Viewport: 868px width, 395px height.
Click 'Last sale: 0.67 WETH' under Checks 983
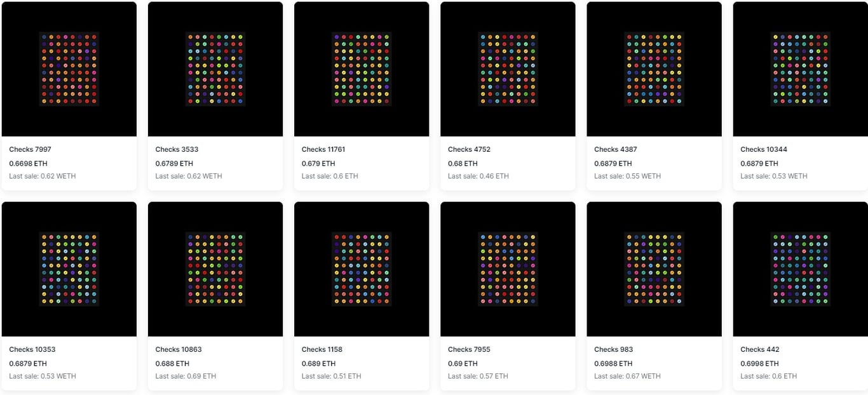(627, 376)
